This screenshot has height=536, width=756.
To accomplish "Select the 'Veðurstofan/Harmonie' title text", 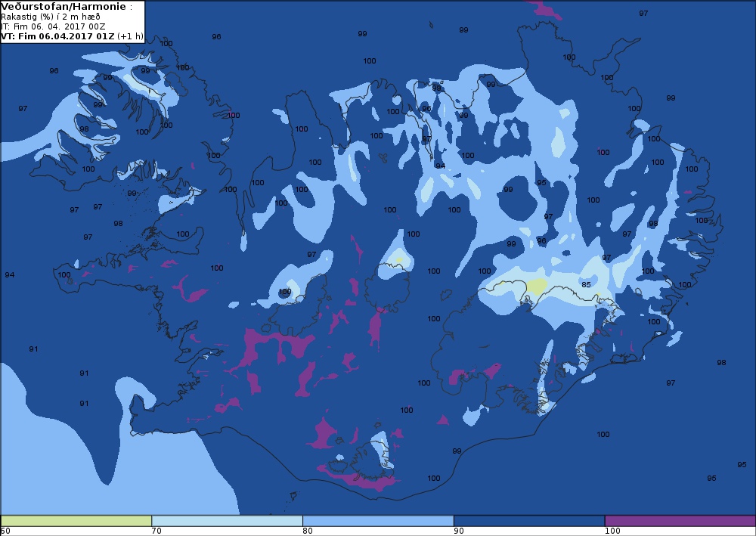I will pyautogui.click(x=64, y=7).
